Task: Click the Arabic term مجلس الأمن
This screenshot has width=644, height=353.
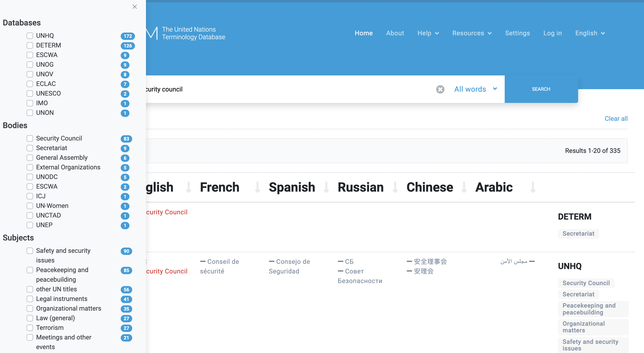Action: 514,262
